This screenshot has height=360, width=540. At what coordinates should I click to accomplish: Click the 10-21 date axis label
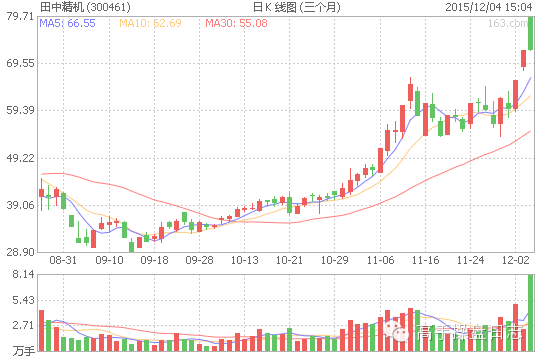point(289,260)
